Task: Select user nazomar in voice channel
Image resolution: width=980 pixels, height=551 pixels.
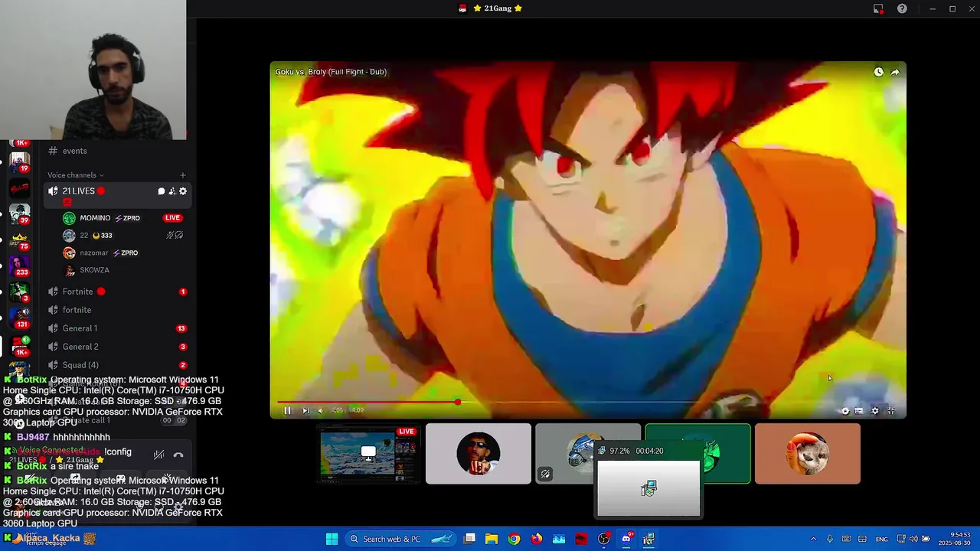Action: 100,253
